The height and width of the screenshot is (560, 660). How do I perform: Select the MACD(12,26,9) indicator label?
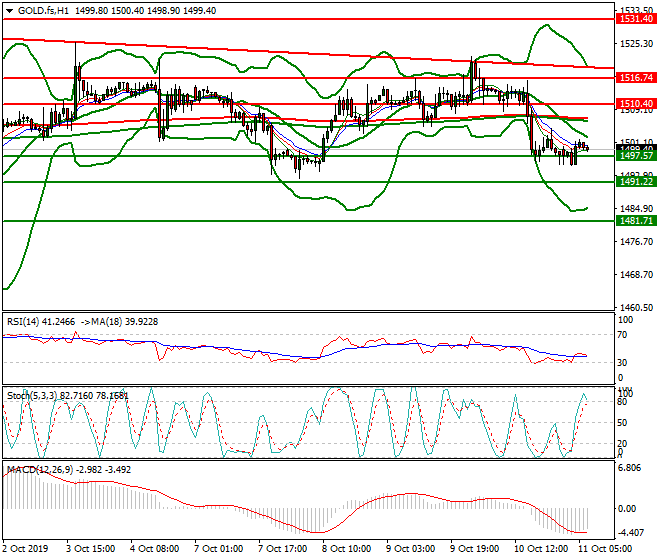point(40,469)
